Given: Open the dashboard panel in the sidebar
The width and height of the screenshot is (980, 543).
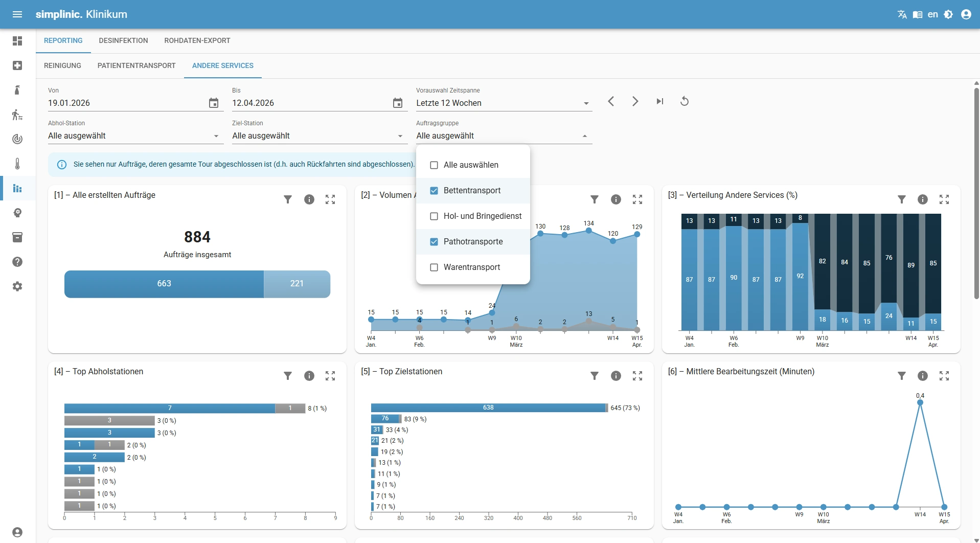Looking at the screenshot, I should (17, 41).
